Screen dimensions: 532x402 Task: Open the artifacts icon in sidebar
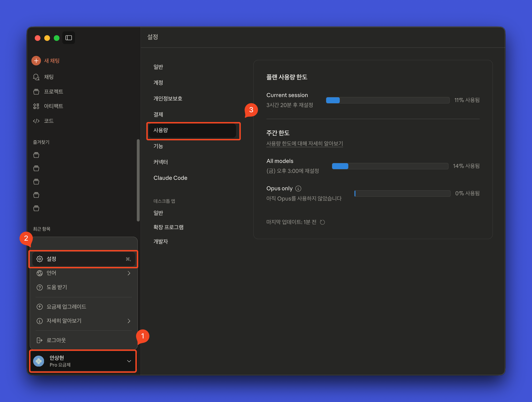(36, 106)
